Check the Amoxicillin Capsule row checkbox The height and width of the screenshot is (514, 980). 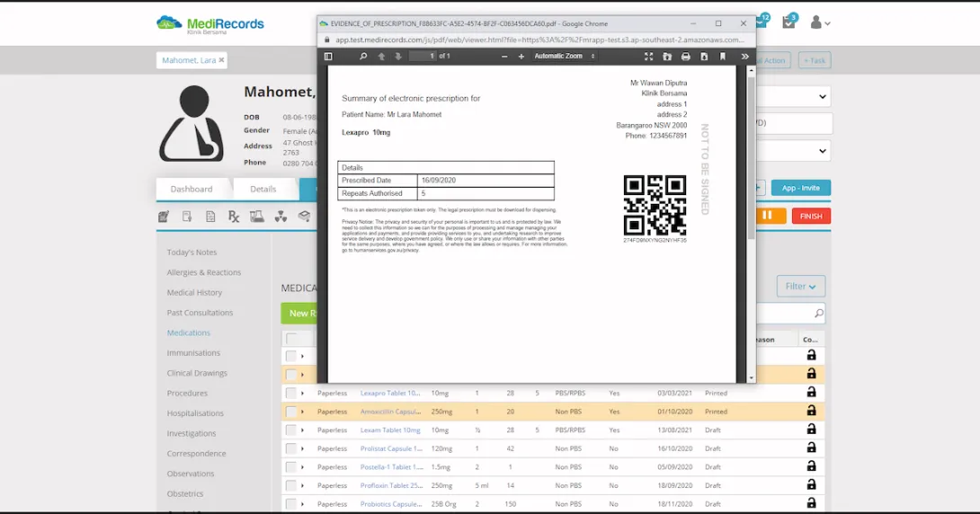point(290,412)
